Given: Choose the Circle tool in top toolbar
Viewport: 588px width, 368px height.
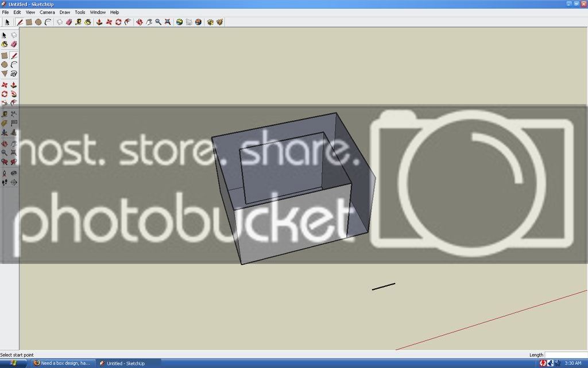Looking at the screenshot, I should point(38,22).
